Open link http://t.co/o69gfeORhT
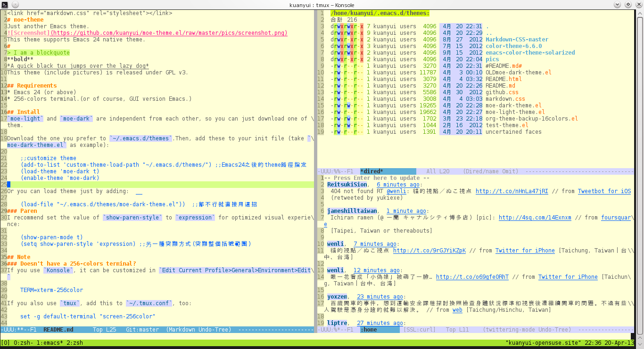The image size is (644, 349). click(x=472, y=277)
